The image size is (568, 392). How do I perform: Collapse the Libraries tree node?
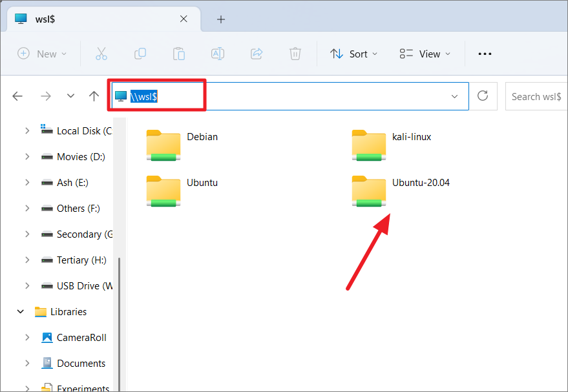point(21,312)
